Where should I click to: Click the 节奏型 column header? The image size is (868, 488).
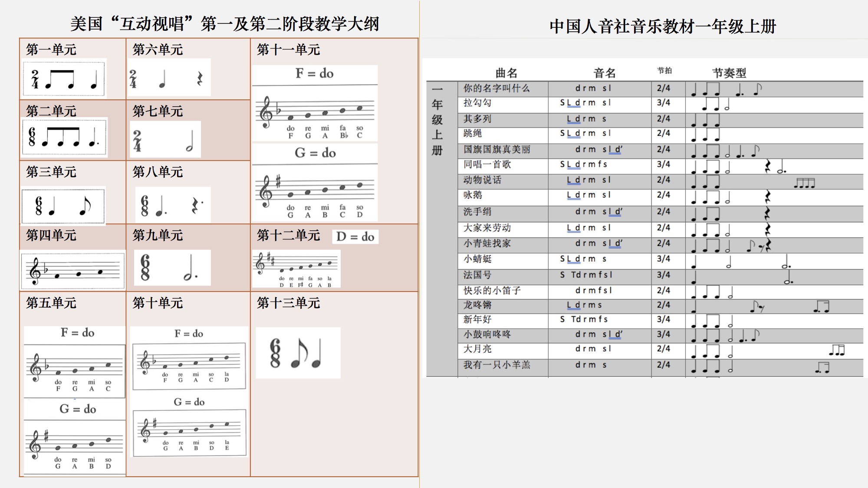(x=729, y=73)
